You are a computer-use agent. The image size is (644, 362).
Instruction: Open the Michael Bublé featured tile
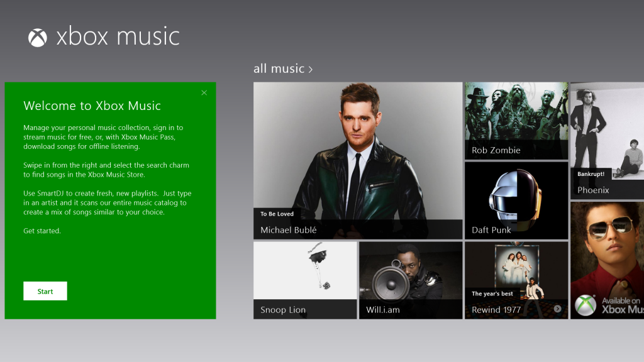pyautogui.click(x=358, y=160)
